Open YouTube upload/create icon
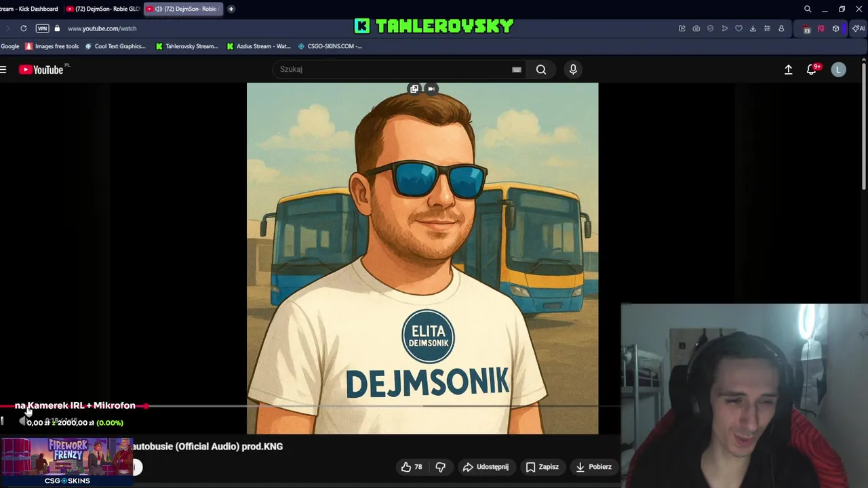The height and width of the screenshot is (488, 868). (788, 69)
